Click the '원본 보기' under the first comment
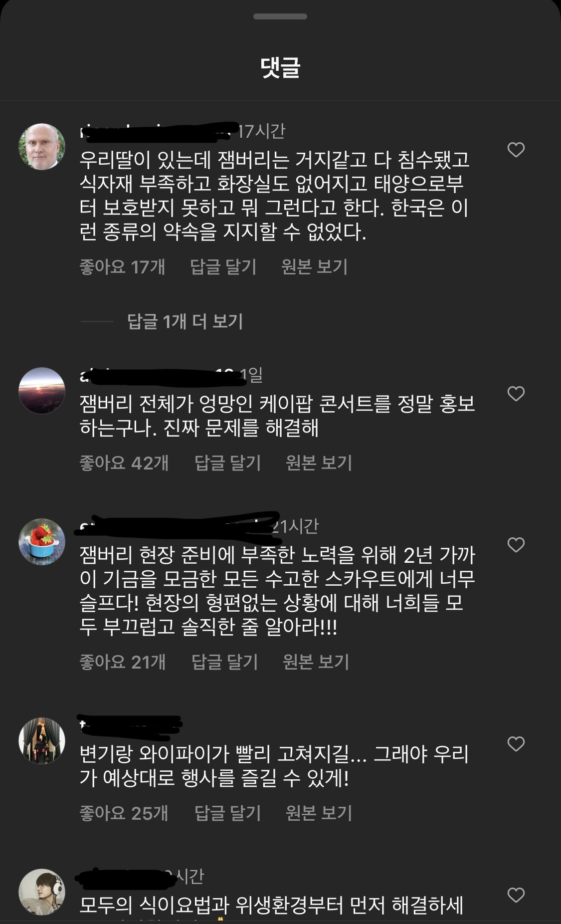Screen dimensions: 561x924 click(x=315, y=266)
